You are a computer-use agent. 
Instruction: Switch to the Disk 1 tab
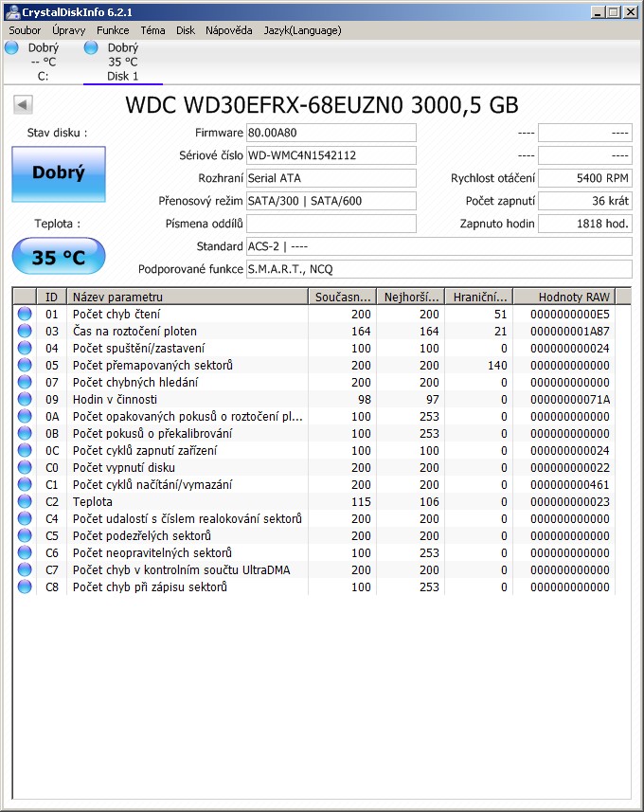pos(123,63)
